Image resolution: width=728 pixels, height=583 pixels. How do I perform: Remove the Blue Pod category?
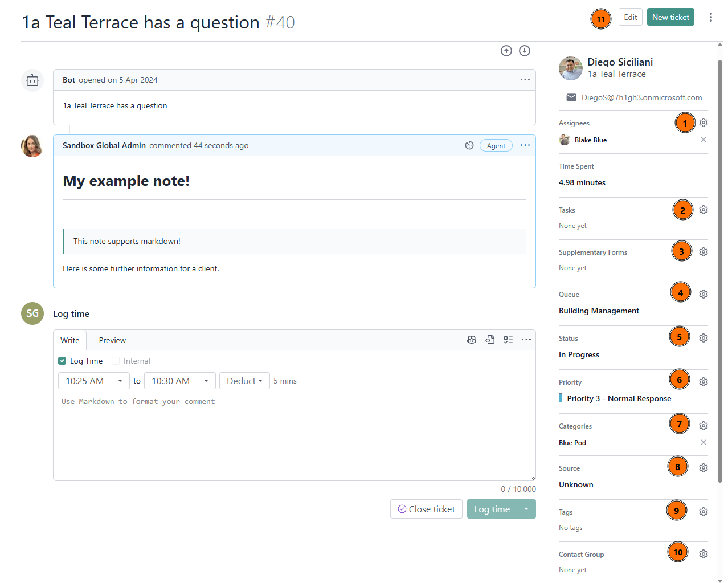[x=704, y=442]
